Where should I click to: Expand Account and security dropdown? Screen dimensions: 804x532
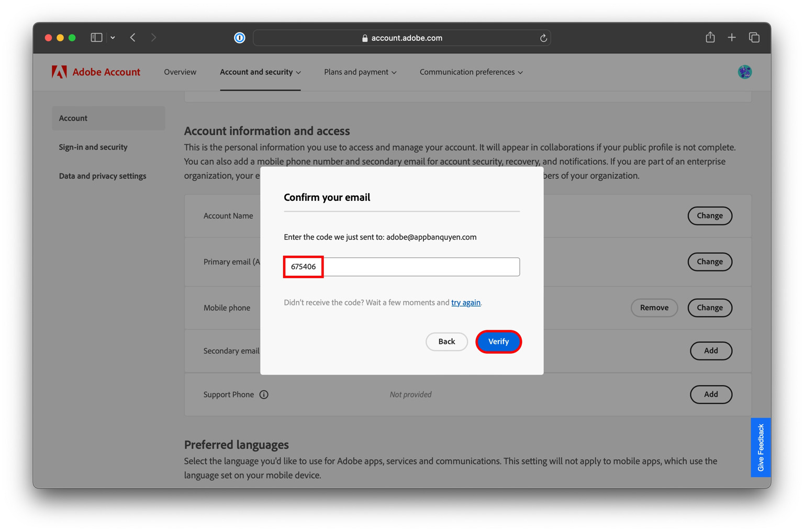[x=260, y=72]
